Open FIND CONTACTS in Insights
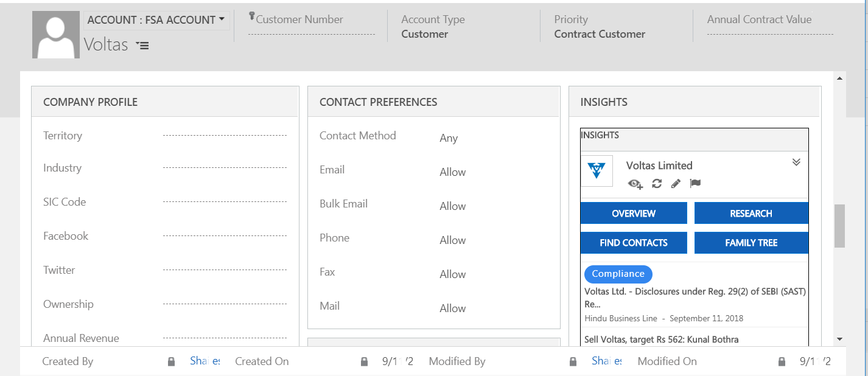868x376 pixels. point(634,243)
